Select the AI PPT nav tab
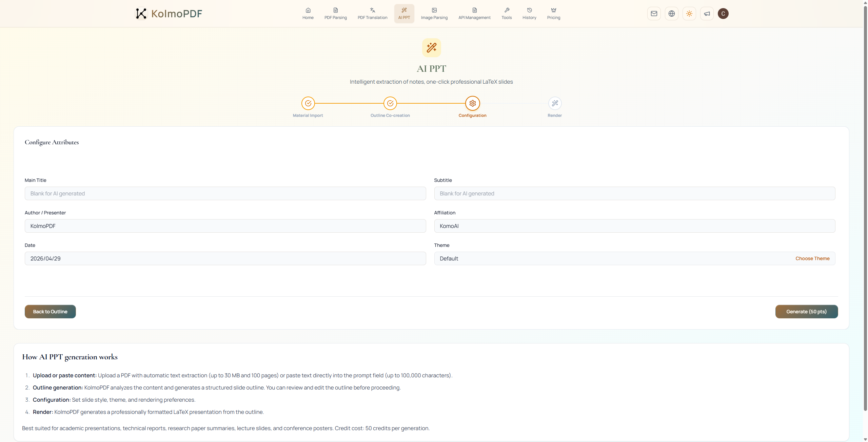 point(404,14)
